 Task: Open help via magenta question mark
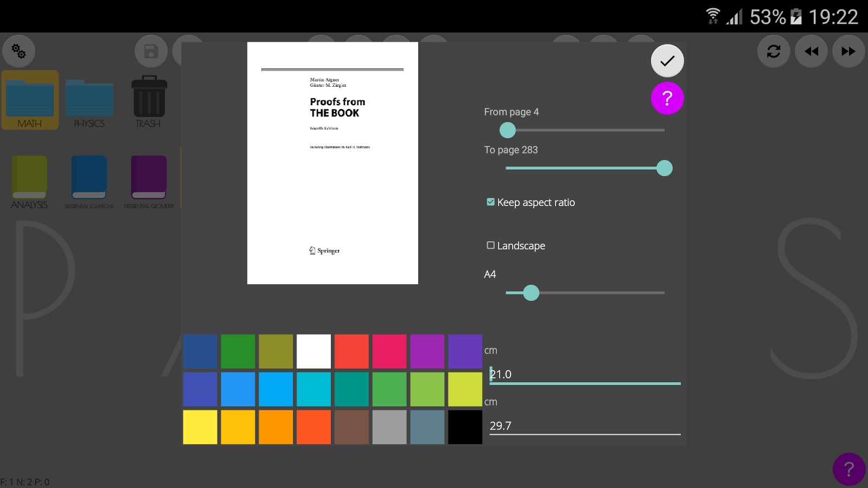click(x=667, y=98)
